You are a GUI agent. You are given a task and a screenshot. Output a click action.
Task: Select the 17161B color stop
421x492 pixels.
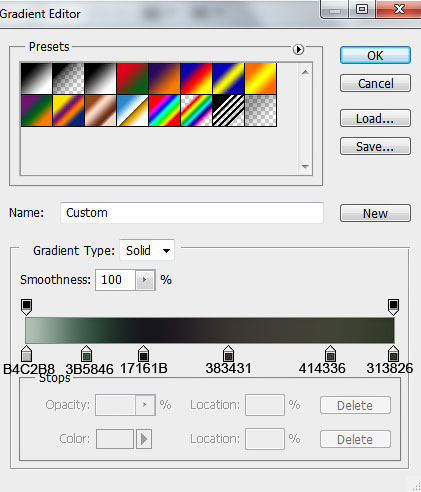point(143,354)
